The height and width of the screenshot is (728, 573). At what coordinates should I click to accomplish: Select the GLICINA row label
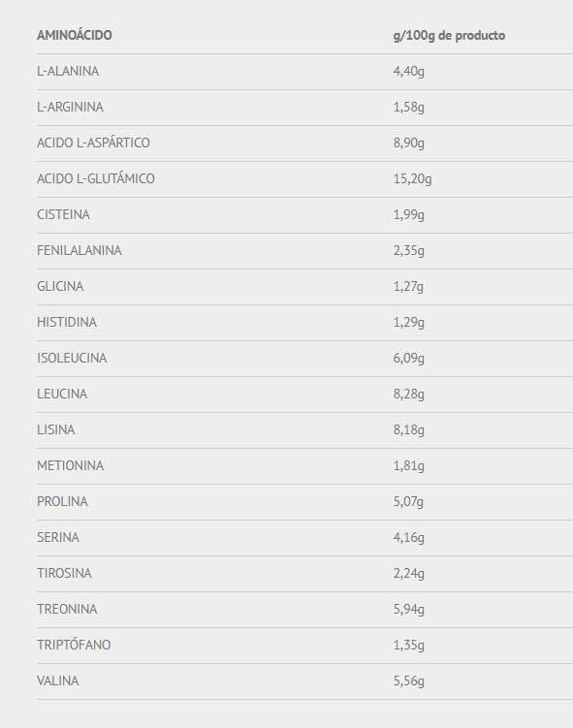[60, 286]
